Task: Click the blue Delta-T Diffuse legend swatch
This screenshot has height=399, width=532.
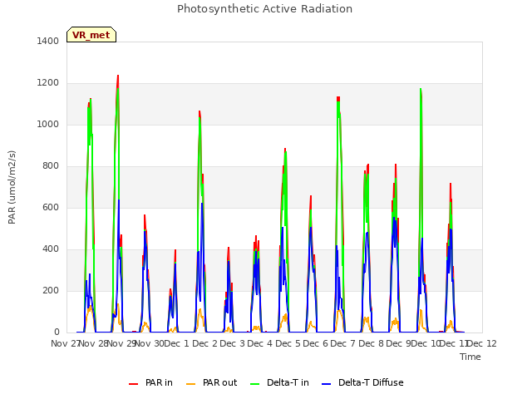Action: point(326,384)
